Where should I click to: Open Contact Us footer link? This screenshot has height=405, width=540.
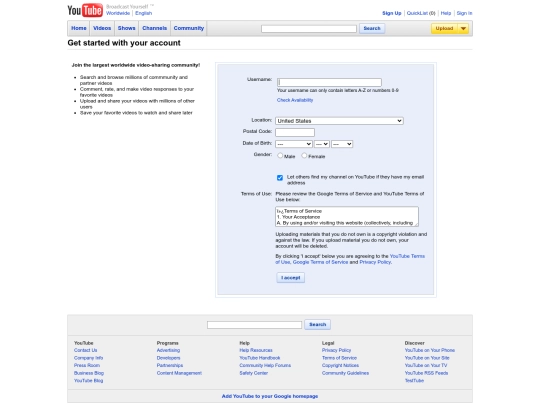(x=85, y=351)
